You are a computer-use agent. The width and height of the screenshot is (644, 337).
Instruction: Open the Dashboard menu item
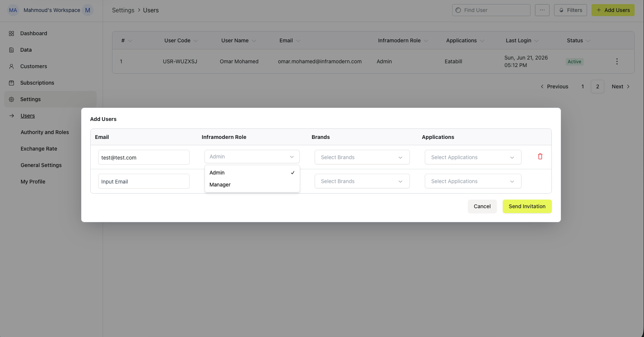tap(33, 33)
